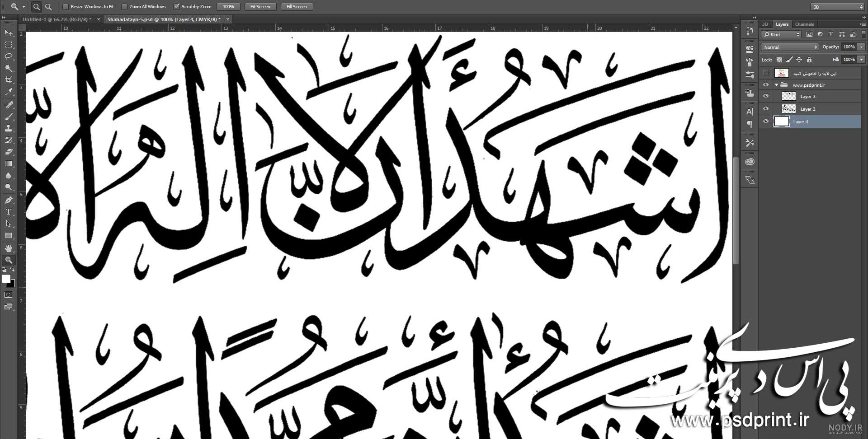
Task: Reset default foreground and background colors
Action: 4,270
